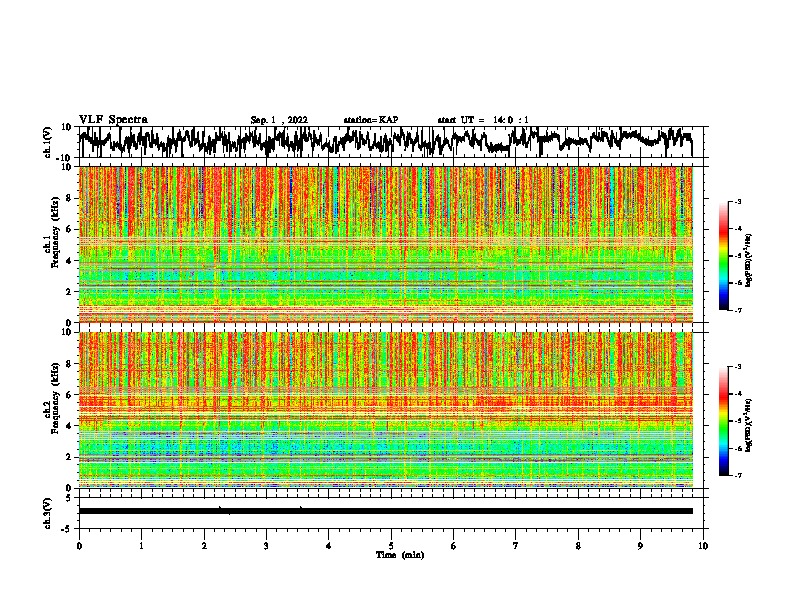Click inside the ch.2 spectrogram panel

tap(385, 410)
